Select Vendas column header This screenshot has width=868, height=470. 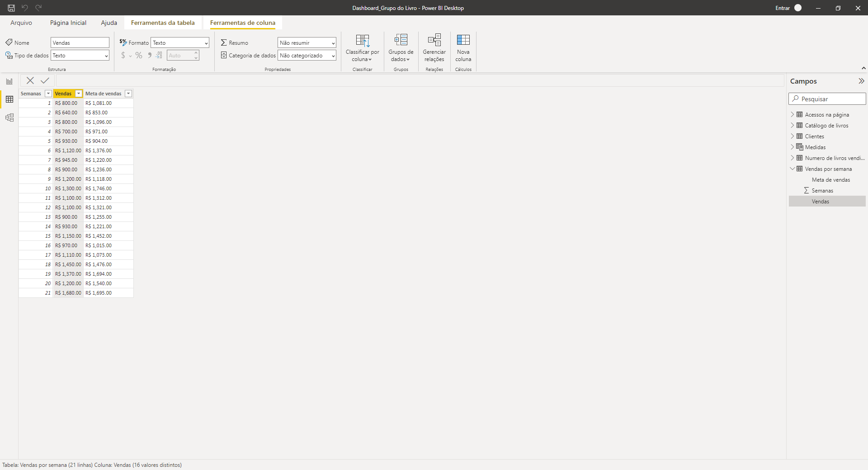pos(63,94)
